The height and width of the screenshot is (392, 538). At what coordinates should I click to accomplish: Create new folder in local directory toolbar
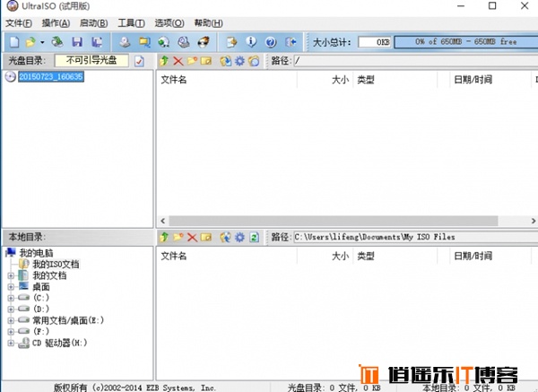tap(178, 237)
